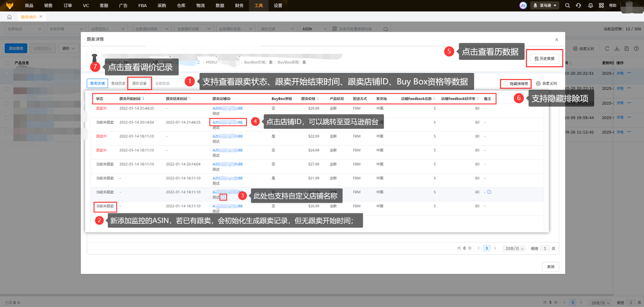
Task: Open the FBA menu
Action: click(x=142, y=6)
